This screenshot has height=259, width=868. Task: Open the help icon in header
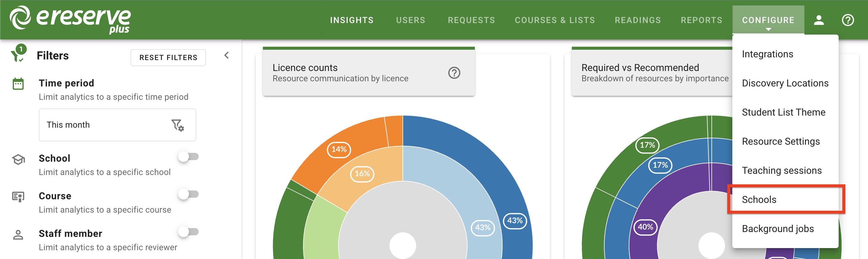click(x=847, y=20)
